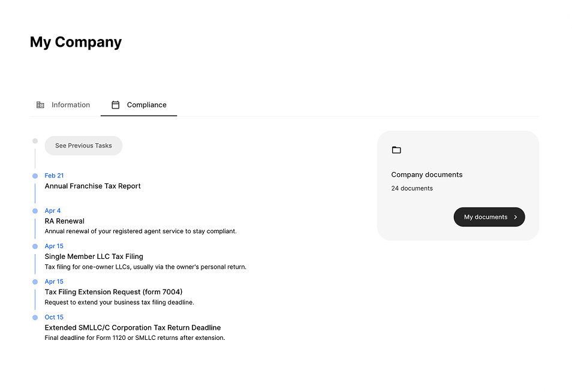Click the Feb 21 timeline dot

point(35,176)
